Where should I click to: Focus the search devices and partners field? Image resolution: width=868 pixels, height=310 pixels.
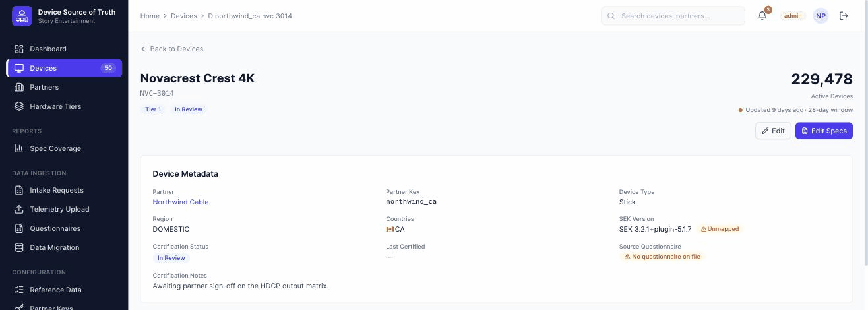tap(673, 16)
